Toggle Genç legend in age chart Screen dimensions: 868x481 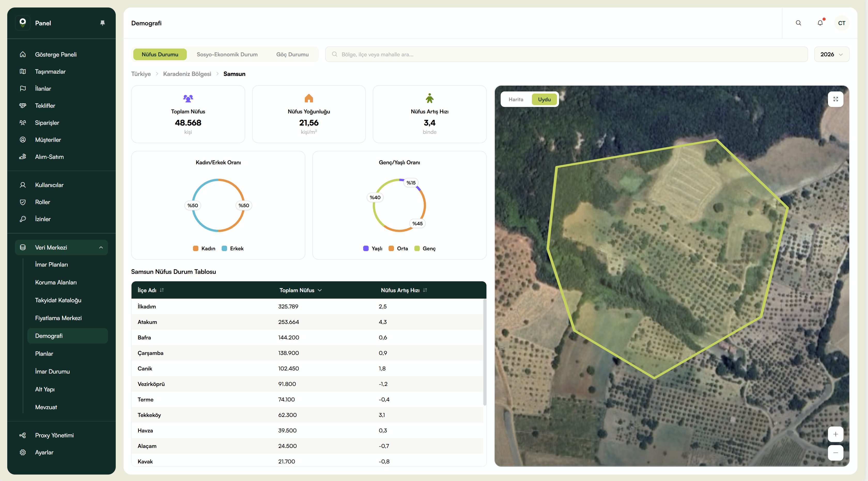(x=425, y=248)
